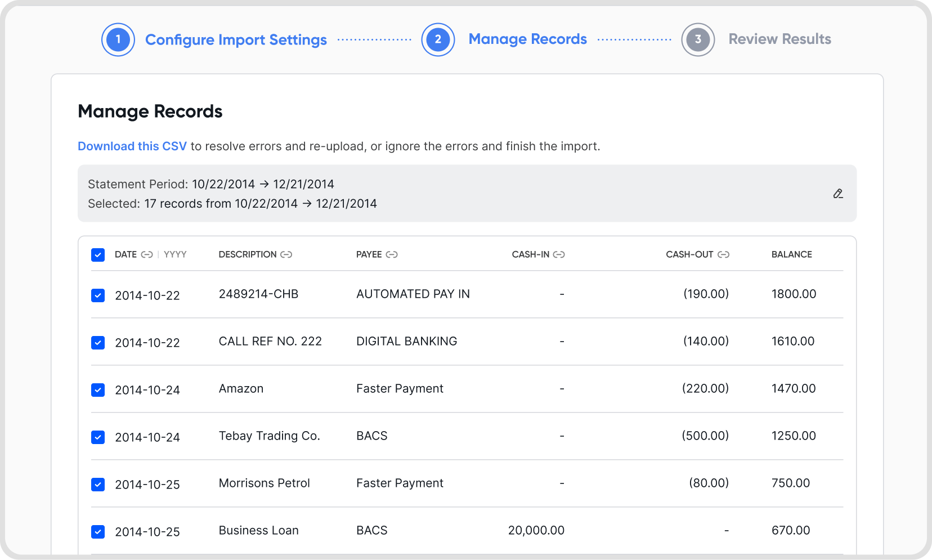932x560 pixels.
Task: Select step 1 circle icon
Action: 118,39
